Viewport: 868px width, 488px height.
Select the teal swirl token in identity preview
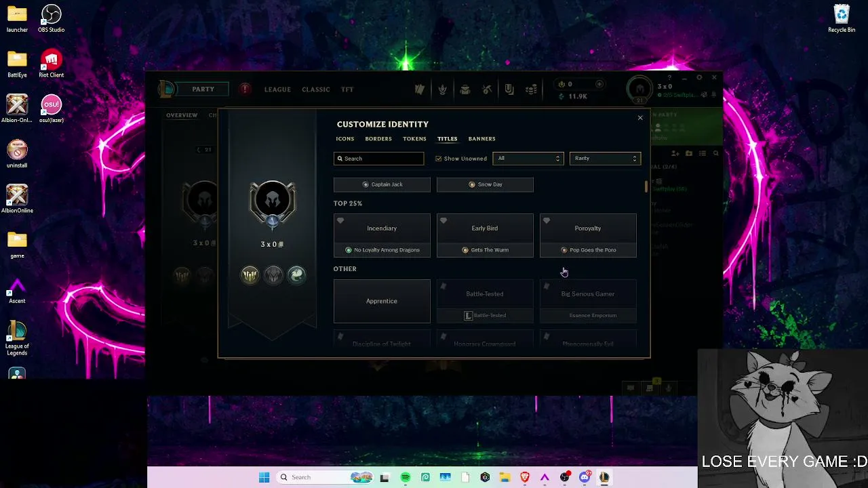click(296, 274)
